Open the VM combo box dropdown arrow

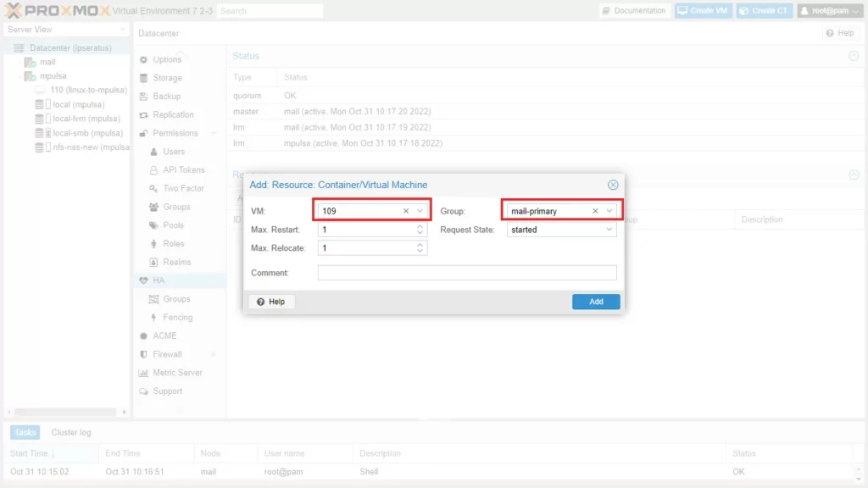pyautogui.click(x=420, y=211)
